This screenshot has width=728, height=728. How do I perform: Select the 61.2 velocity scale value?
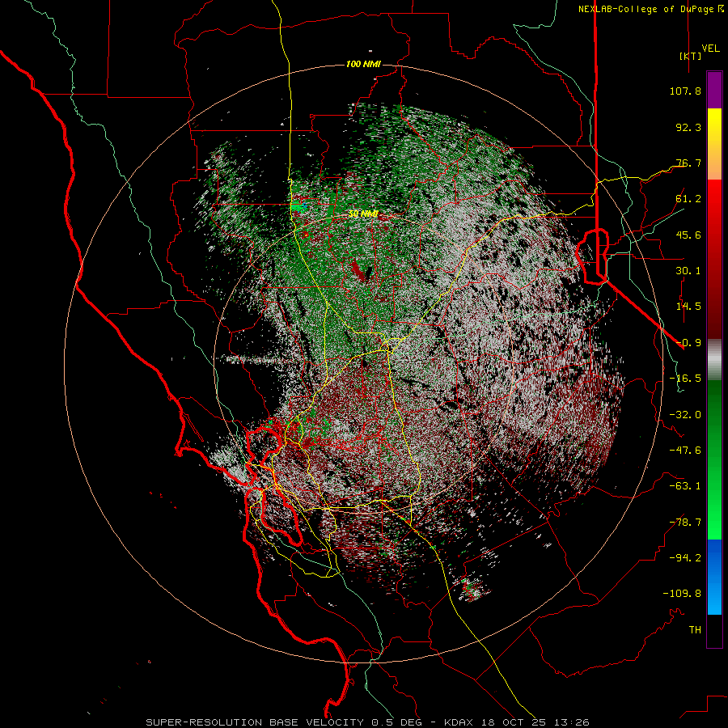[x=688, y=199]
